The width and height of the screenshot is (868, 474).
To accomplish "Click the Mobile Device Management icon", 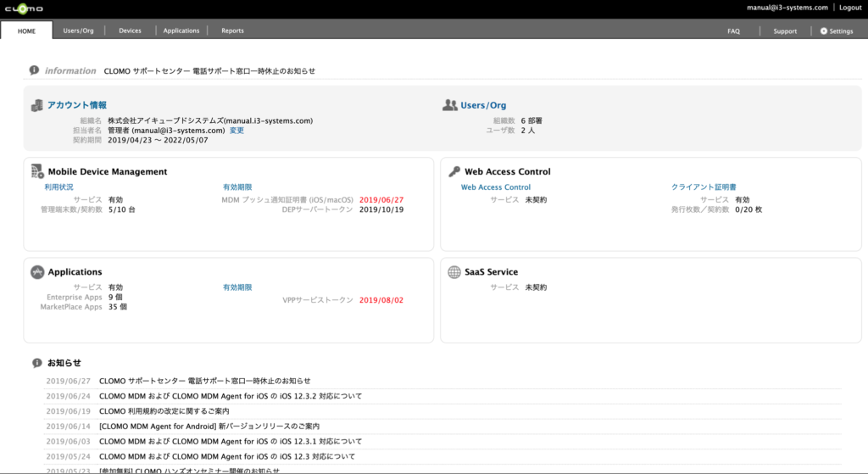I will pos(37,171).
